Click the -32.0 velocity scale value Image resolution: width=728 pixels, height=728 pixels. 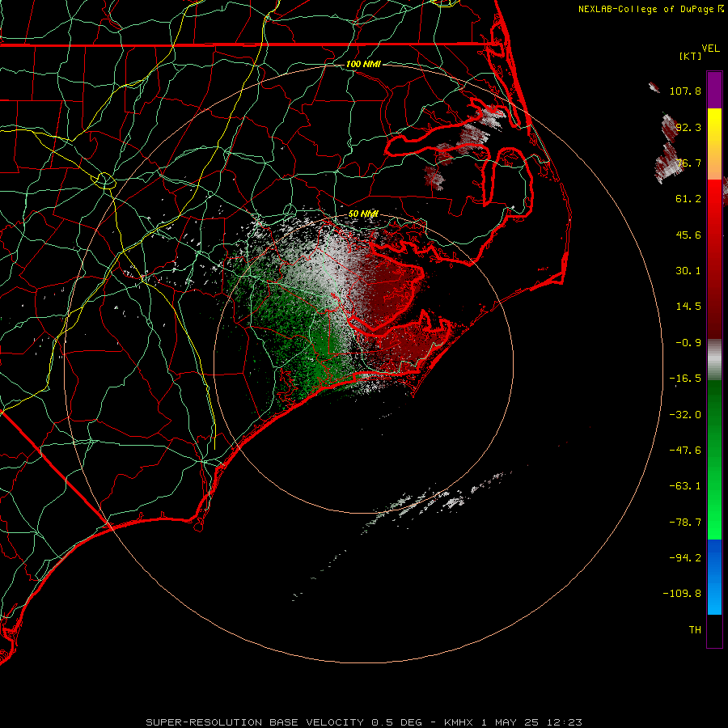pyautogui.click(x=685, y=415)
